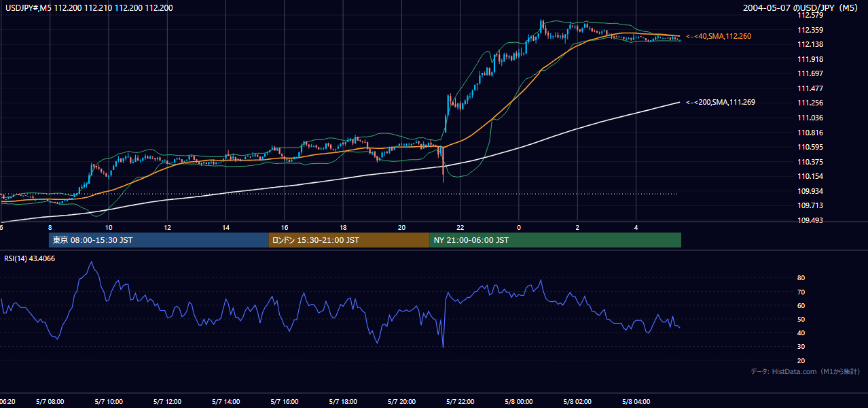
Task: Click price scale value 109.713
Action: [810, 205]
